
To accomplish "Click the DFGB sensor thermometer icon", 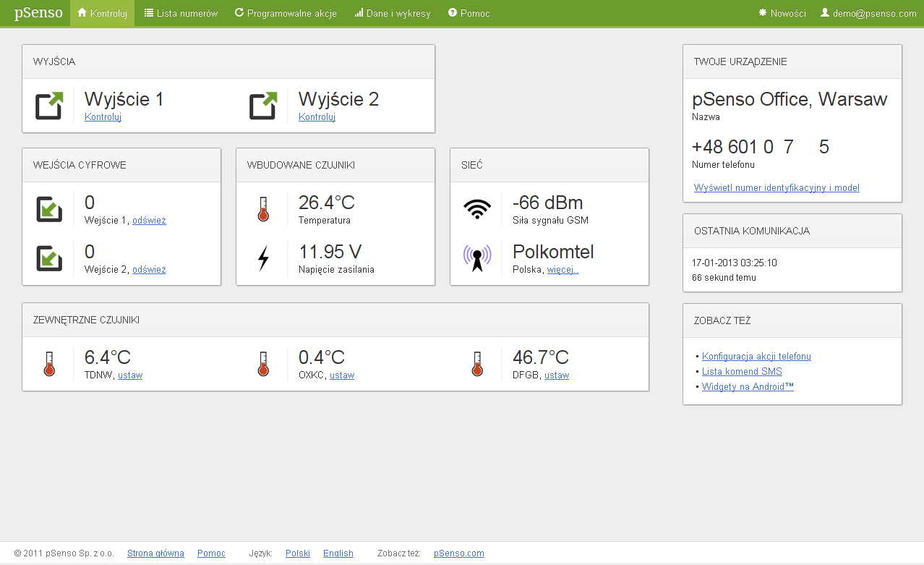I will pyautogui.click(x=477, y=364).
